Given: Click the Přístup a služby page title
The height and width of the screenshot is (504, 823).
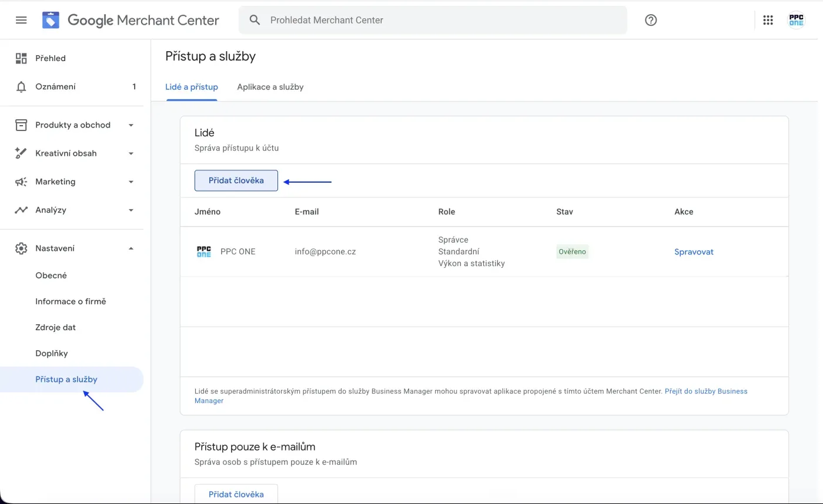Looking at the screenshot, I should pyautogui.click(x=210, y=56).
